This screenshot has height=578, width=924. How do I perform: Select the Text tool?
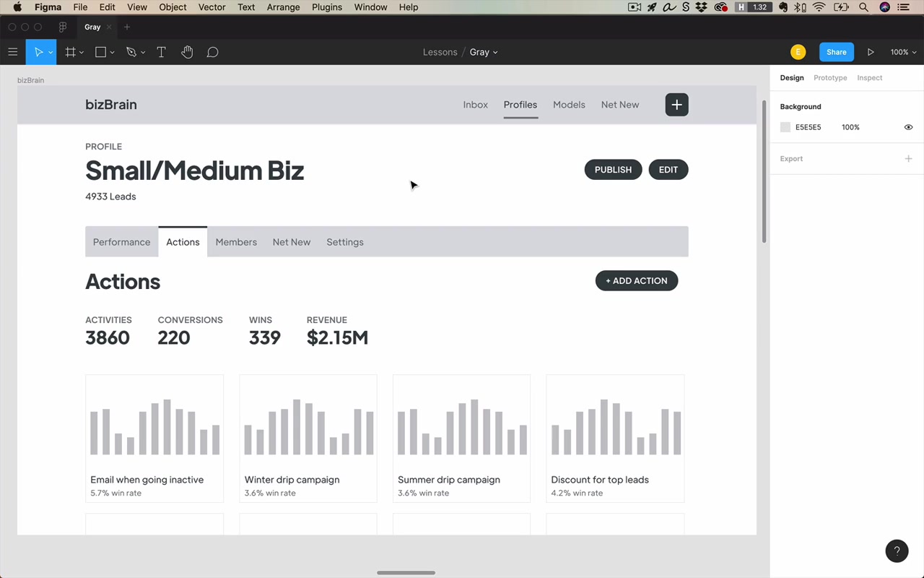coord(161,52)
